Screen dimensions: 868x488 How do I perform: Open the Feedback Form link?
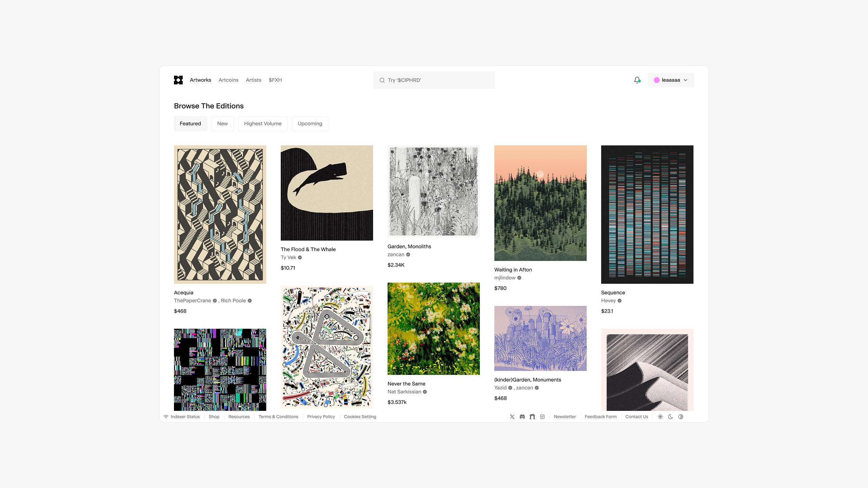(600, 417)
